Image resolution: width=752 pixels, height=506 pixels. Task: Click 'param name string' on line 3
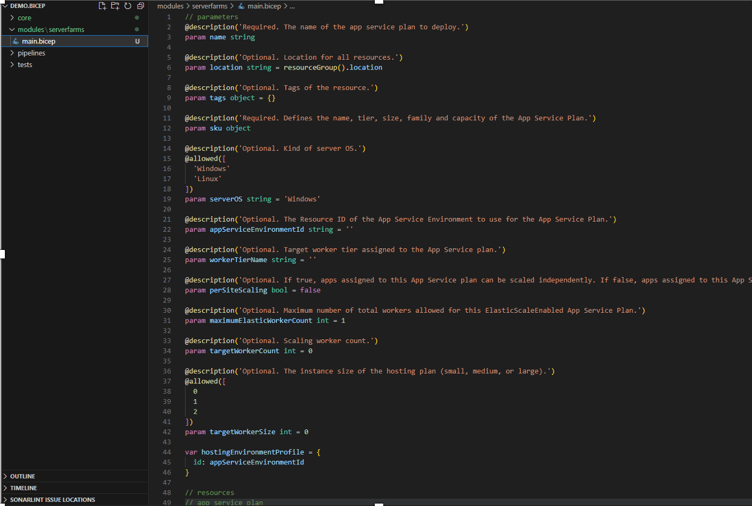[220, 37]
